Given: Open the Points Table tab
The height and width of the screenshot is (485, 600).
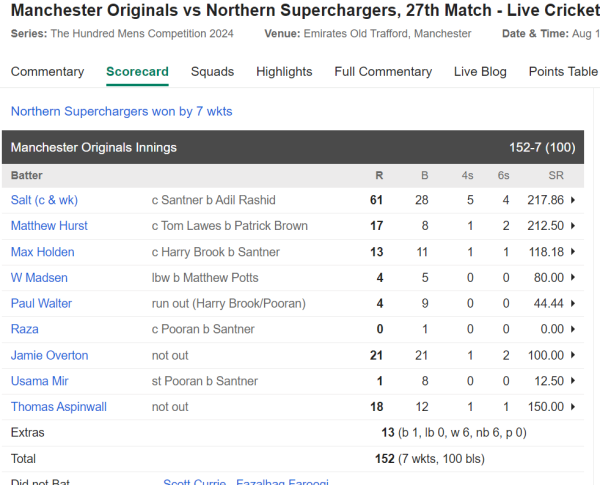Looking at the screenshot, I should [563, 72].
